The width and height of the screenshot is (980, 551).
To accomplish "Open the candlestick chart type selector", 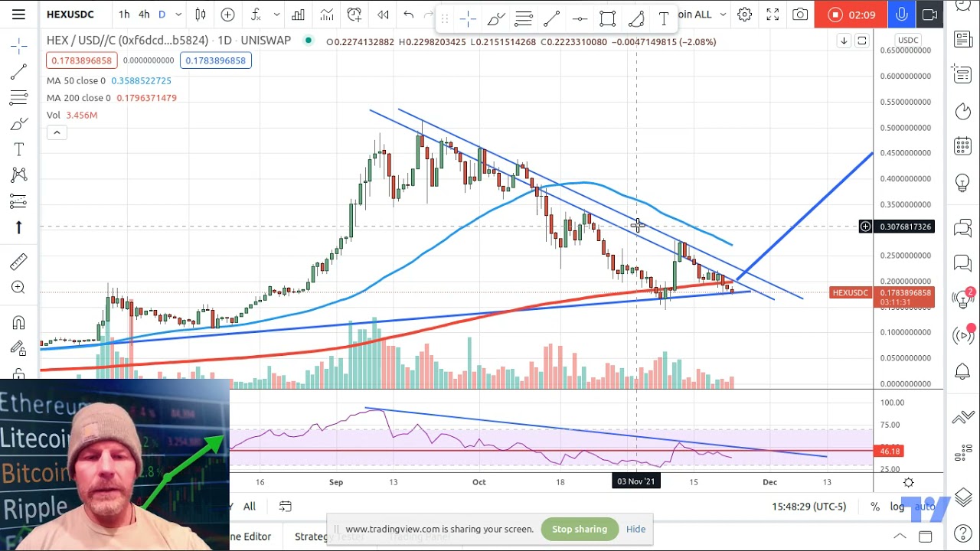I will (201, 15).
